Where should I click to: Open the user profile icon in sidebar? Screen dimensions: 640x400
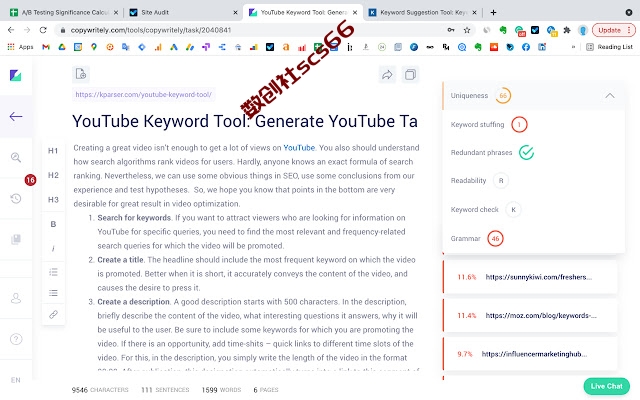pos(16,298)
